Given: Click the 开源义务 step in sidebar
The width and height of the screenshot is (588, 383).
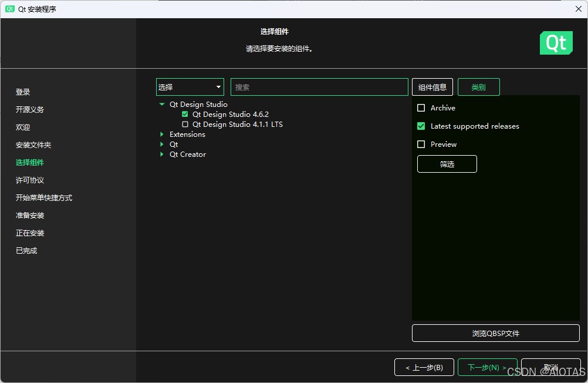Looking at the screenshot, I should [30, 110].
